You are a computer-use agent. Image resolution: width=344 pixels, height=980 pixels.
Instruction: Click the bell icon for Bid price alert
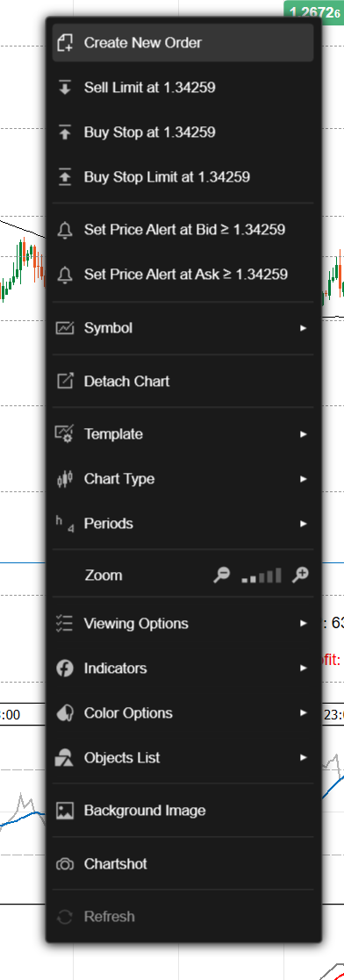65,230
